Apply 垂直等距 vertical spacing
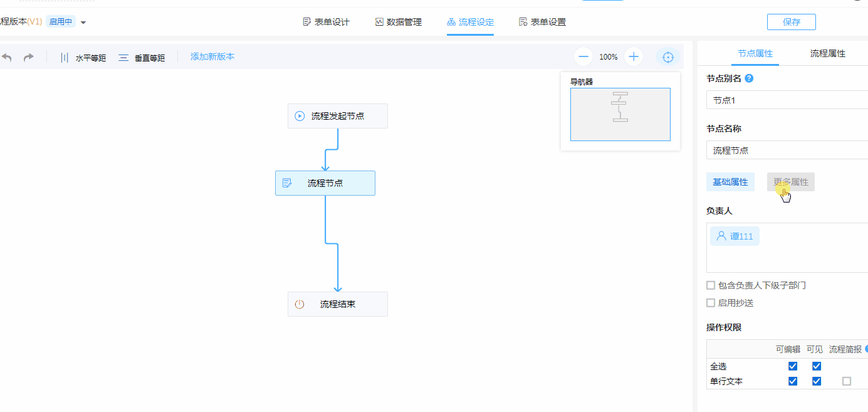The height and width of the screenshot is (412, 868). tap(142, 58)
